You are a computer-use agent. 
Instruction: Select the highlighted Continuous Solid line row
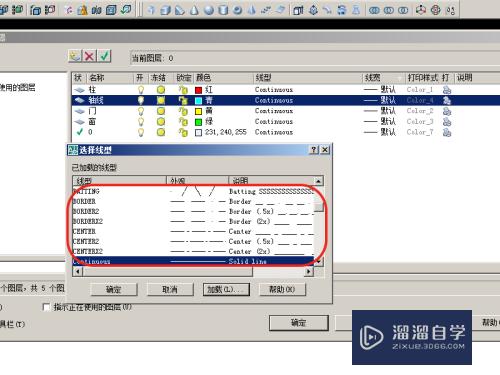click(193, 261)
